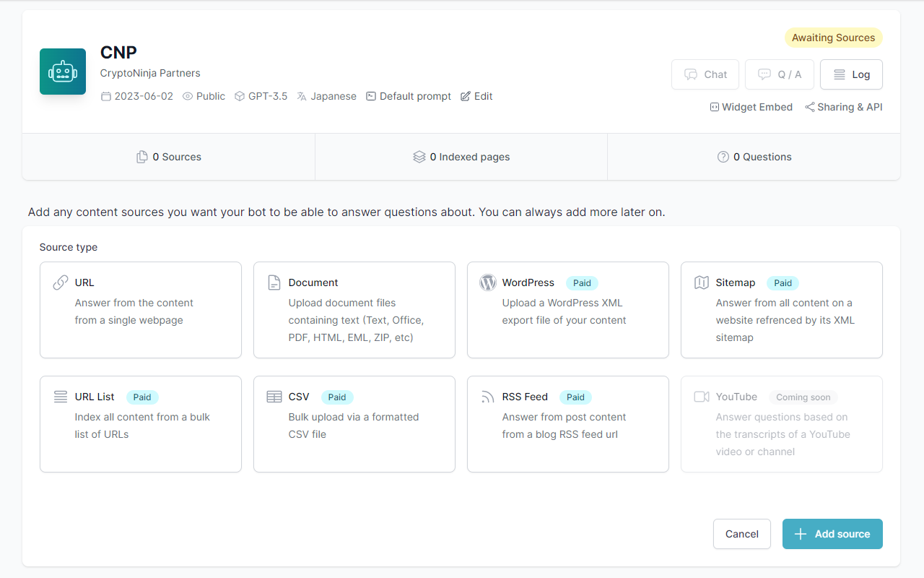Click the language icon beside Japanese
The image size is (924, 578).
(302, 96)
